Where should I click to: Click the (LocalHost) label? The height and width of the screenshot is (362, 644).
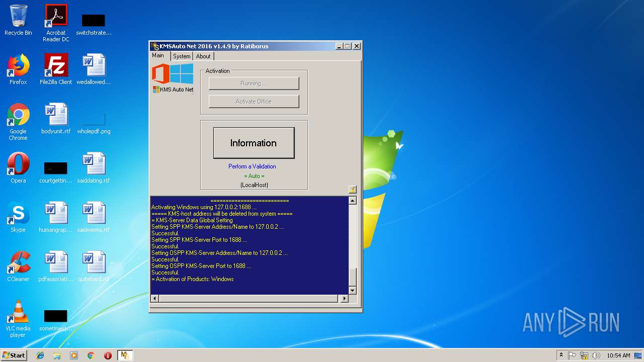click(x=254, y=185)
